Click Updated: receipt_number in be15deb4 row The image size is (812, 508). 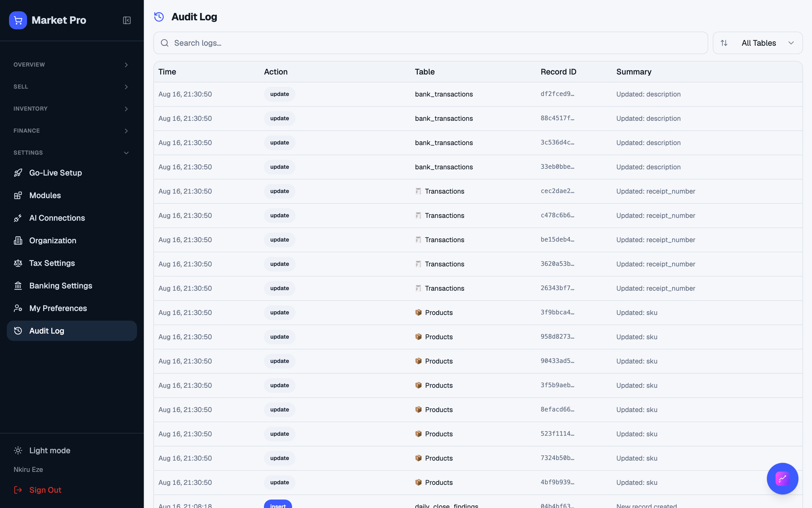(656, 240)
